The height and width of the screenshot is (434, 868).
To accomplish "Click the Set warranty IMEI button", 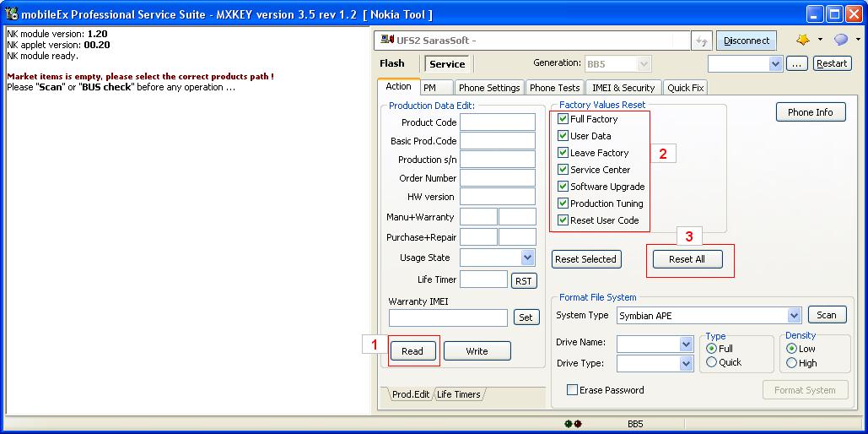I will coord(526,317).
